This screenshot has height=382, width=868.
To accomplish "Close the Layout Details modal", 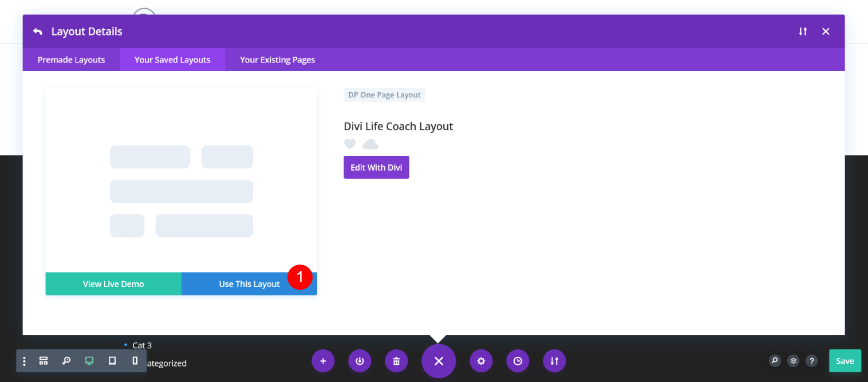I will pos(826,31).
